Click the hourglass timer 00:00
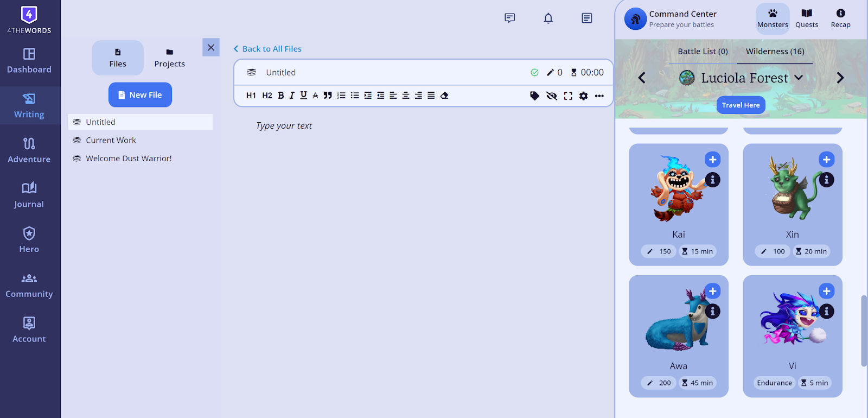The height and width of the screenshot is (418, 868). click(x=587, y=72)
